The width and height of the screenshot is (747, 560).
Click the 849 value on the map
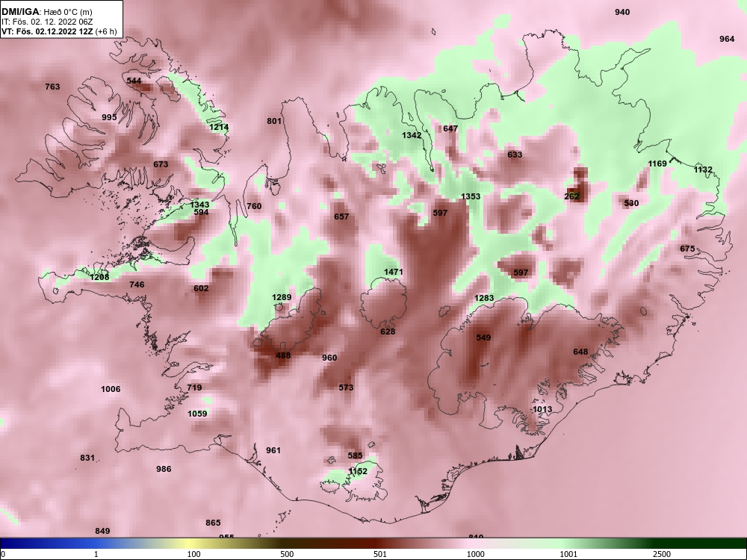pos(102,531)
